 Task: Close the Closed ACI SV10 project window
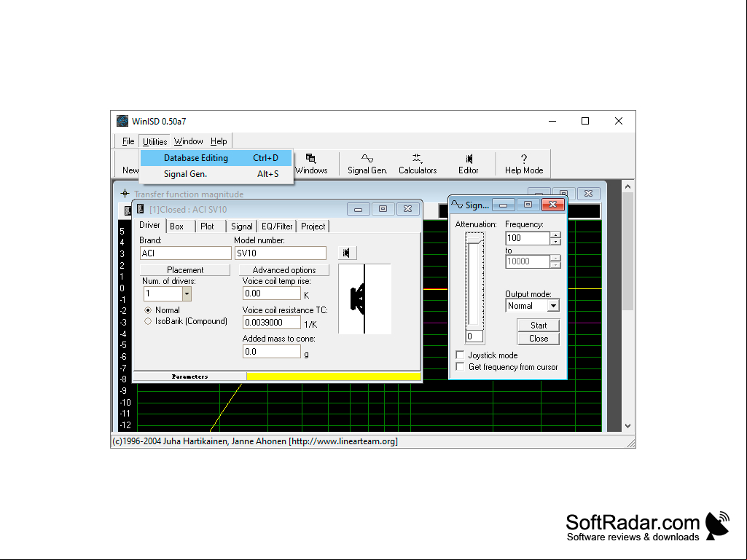[407, 209]
